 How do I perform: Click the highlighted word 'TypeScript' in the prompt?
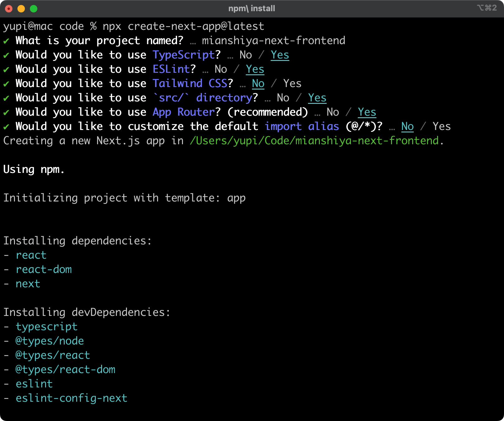[184, 55]
